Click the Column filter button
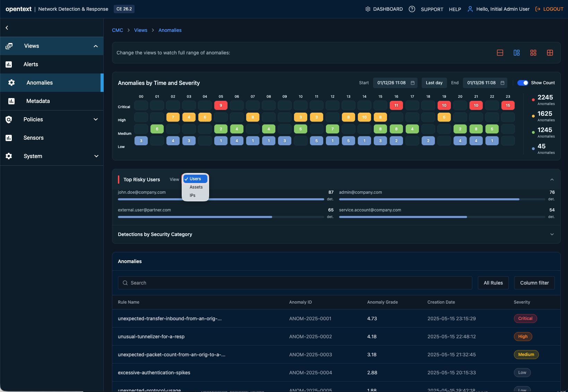The image size is (568, 392). coord(534,283)
